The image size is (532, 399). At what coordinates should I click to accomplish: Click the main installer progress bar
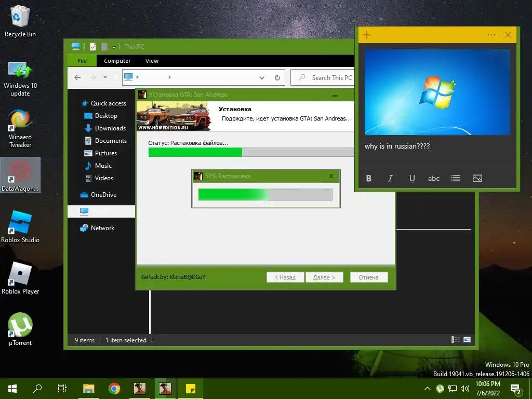coord(251,152)
